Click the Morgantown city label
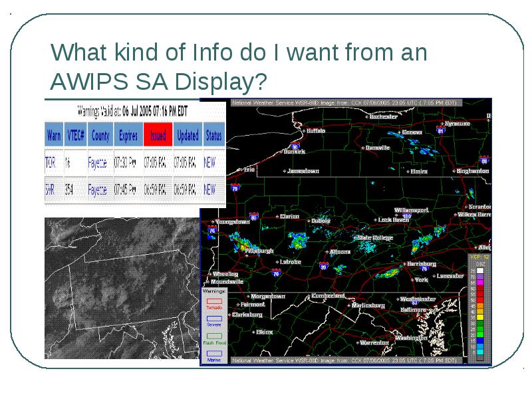 click(268, 296)
